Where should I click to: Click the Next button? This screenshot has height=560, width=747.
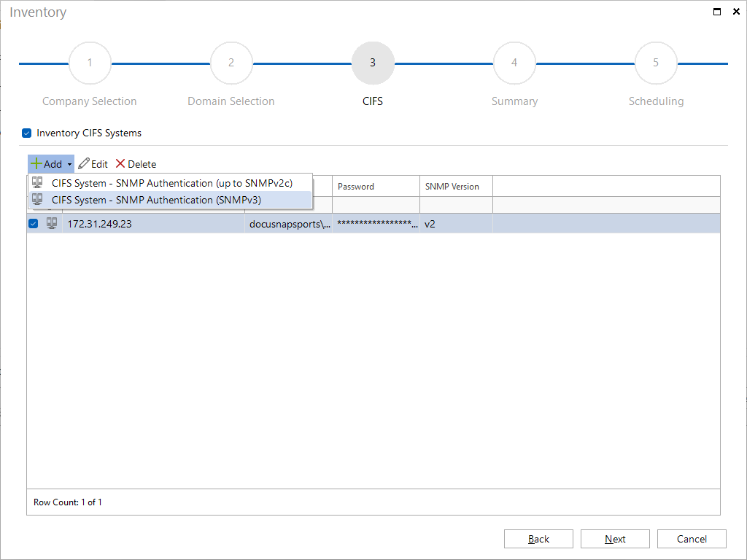click(615, 539)
